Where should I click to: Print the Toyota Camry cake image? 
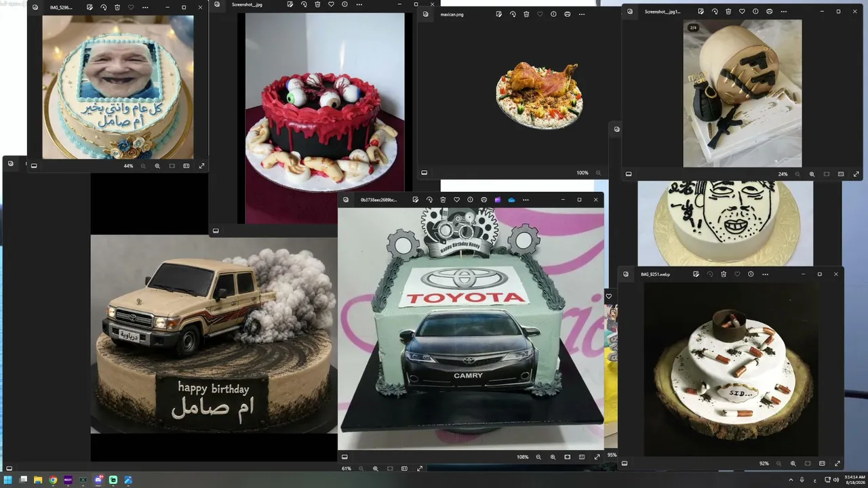[484, 200]
